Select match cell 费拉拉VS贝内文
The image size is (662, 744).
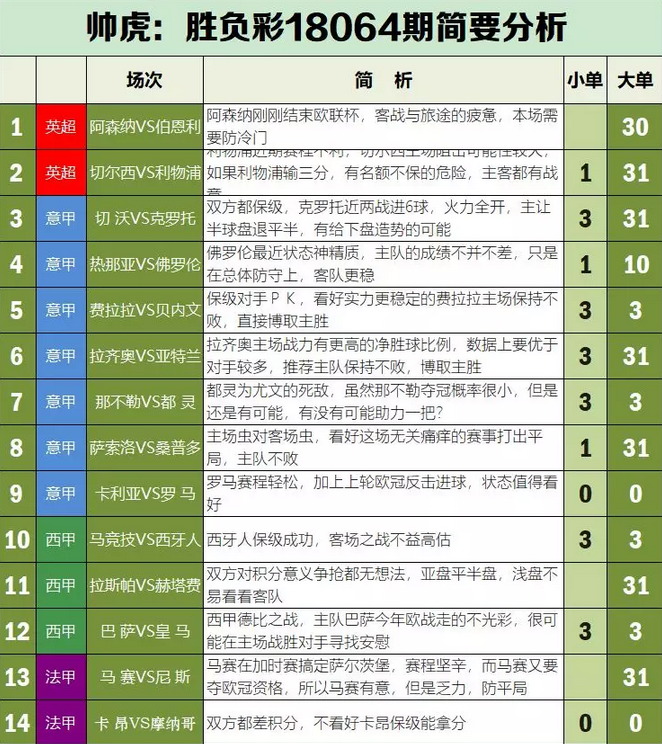tap(145, 310)
